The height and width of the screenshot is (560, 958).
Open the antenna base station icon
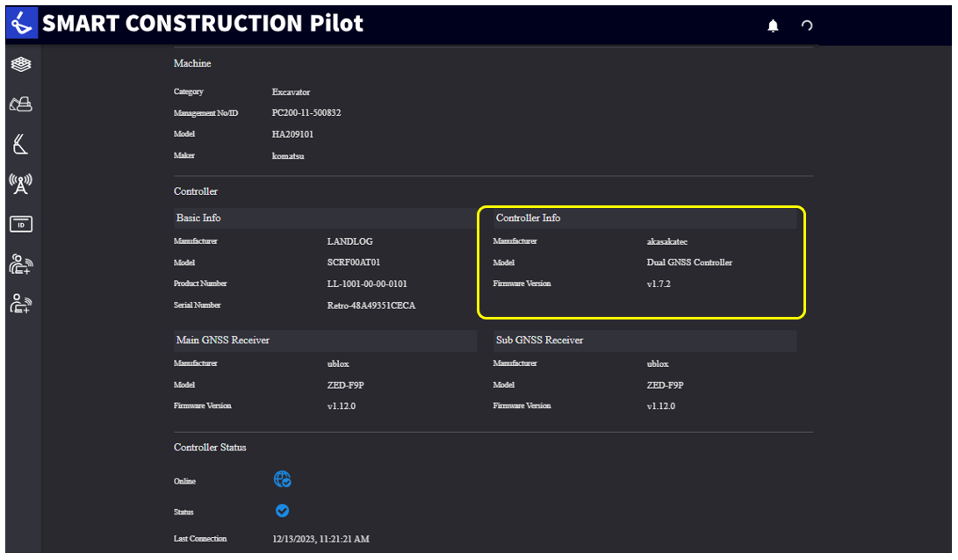click(21, 183)
